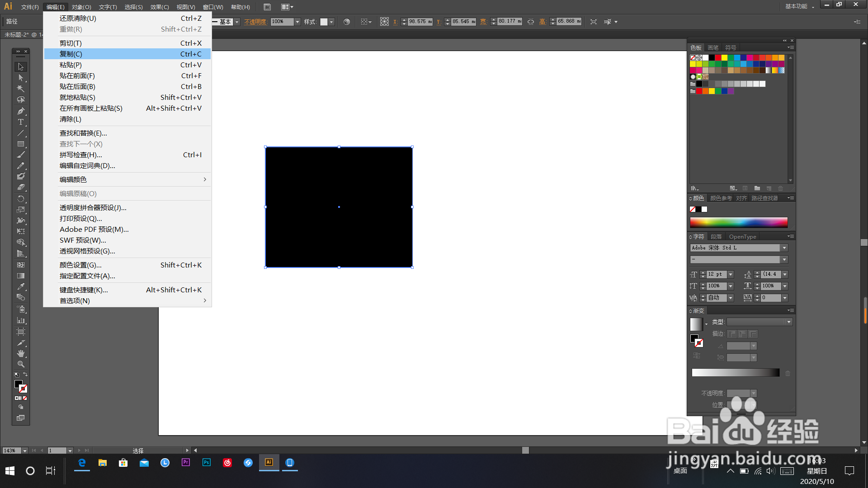Toggle constrain width and height proportions link
Screen dimensions: 868x488
coord(531,22)
